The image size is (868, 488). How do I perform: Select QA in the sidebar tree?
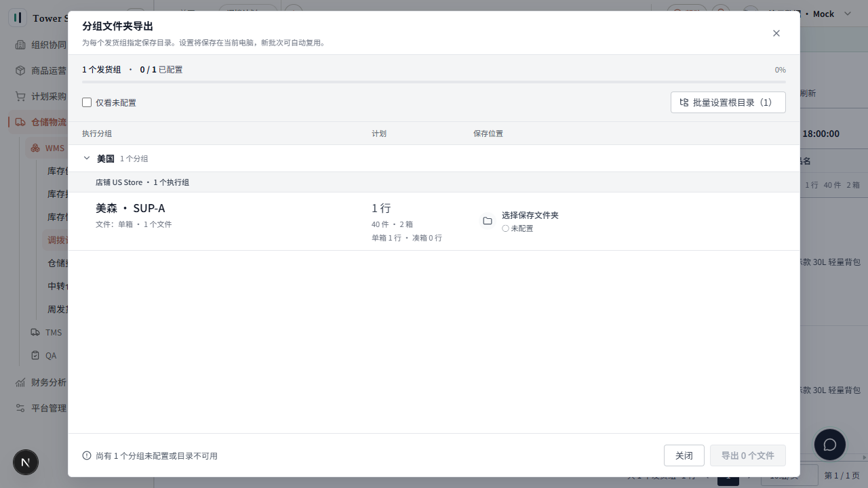pos(51,355)
